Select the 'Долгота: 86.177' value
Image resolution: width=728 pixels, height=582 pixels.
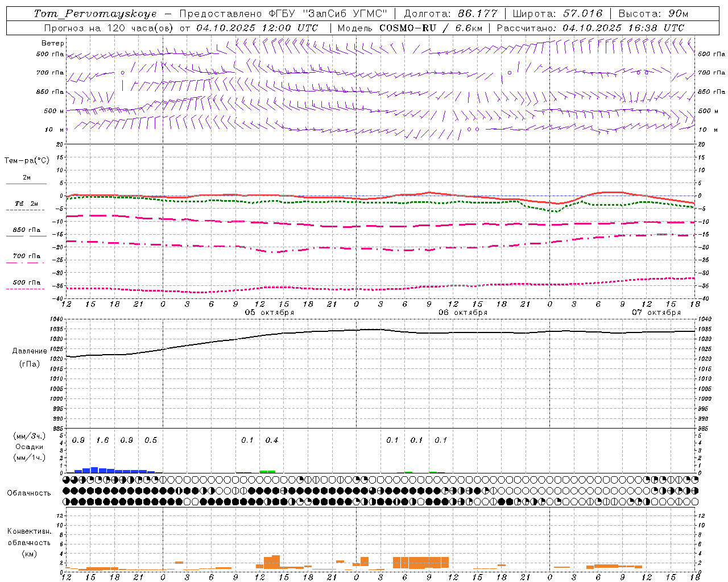tap(450, 14)
